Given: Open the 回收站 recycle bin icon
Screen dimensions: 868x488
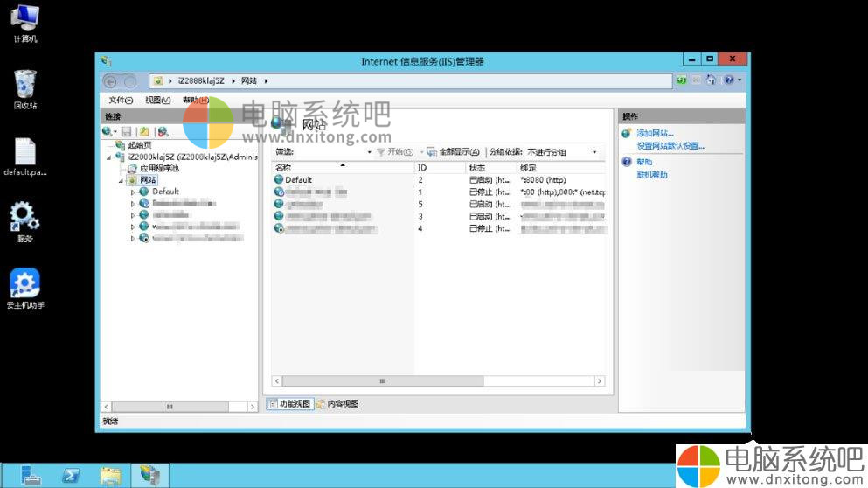Looking at the screenshot, I should point(24,89).
